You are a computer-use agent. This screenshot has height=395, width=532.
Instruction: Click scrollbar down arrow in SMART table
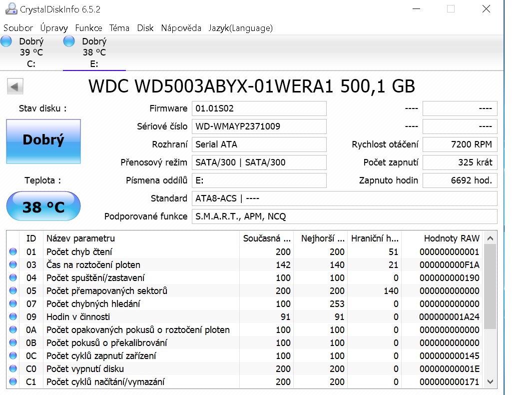490,382
